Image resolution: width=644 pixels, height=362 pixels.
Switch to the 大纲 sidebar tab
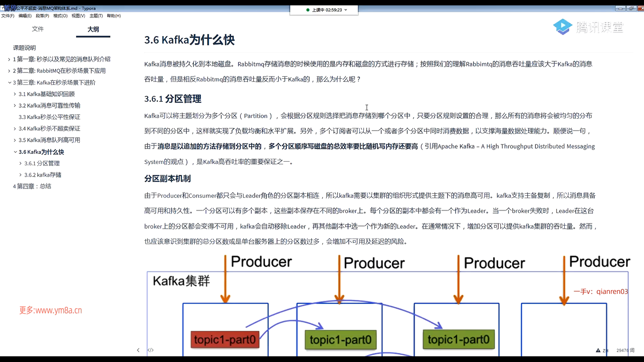(93, 29)
